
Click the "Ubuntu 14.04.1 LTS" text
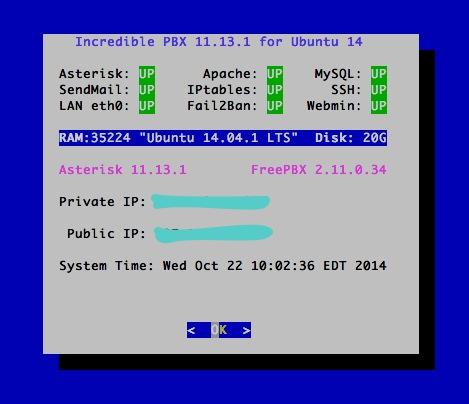coord(218,138)
